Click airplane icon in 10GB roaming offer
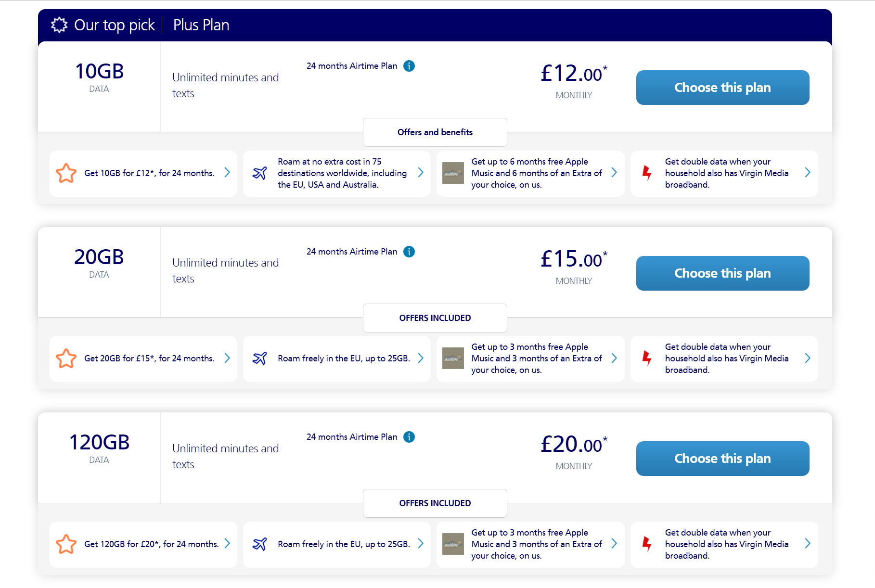The width and height of the screenshot is (875, 588). pos(259,173)
